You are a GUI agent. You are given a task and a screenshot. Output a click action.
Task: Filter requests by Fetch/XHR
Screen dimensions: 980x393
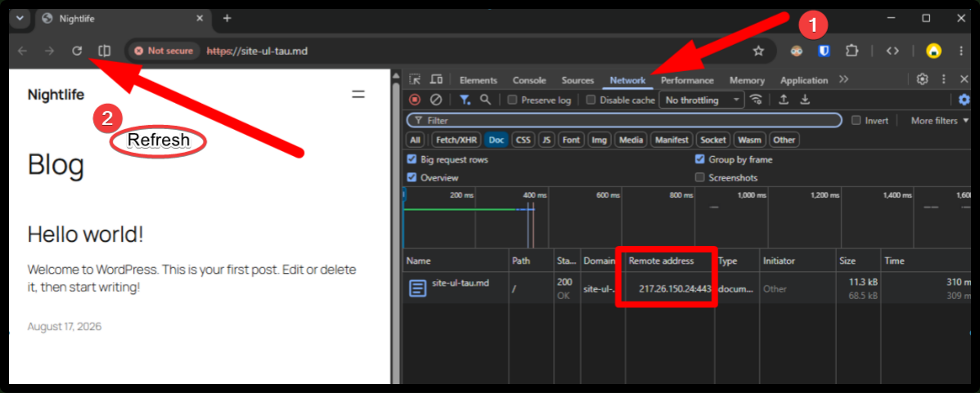(x=456, y=141)
